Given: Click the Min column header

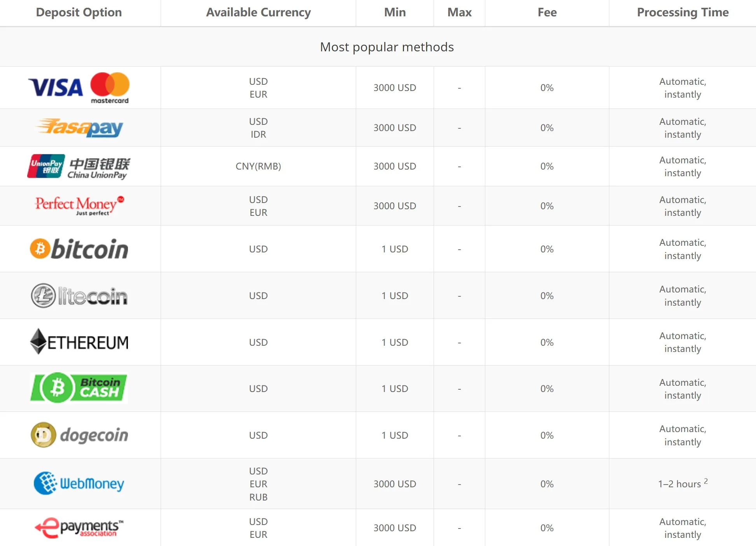Looking at the screenshot, I should [x=395, y=12].
